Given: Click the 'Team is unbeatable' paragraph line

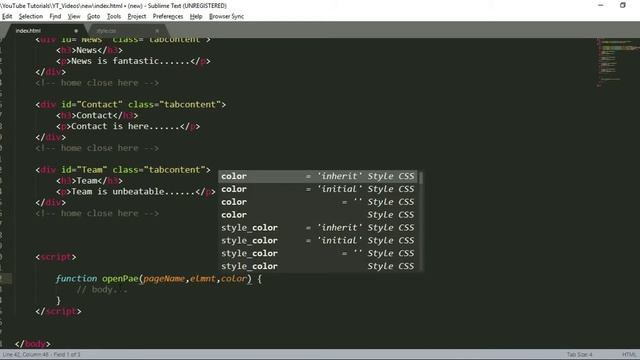Looking at the screenshot, I should (136, 192).
